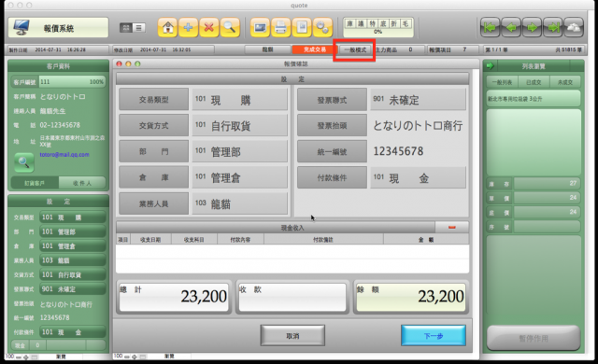Click the 餘額 23,200 balance box
This screenshot has height=364, width=598.
(x=411, y=297)
